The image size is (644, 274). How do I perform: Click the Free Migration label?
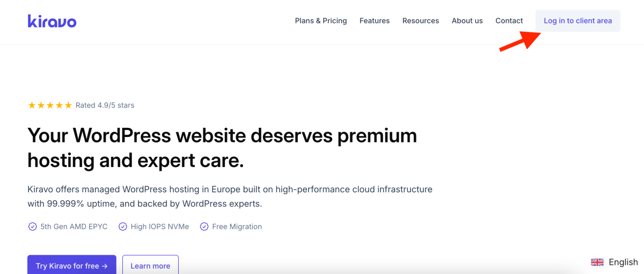[237, 227]
